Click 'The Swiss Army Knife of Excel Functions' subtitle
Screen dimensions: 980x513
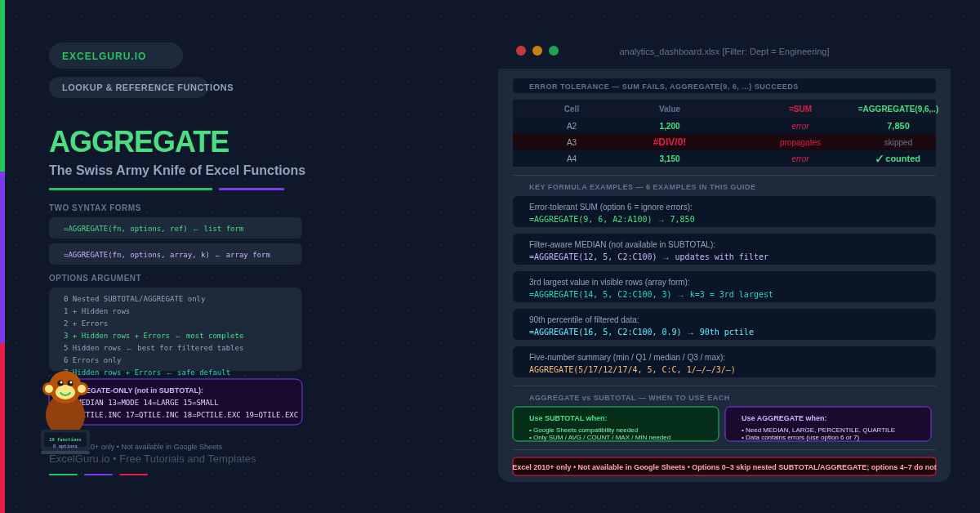[x=177, y=171]
